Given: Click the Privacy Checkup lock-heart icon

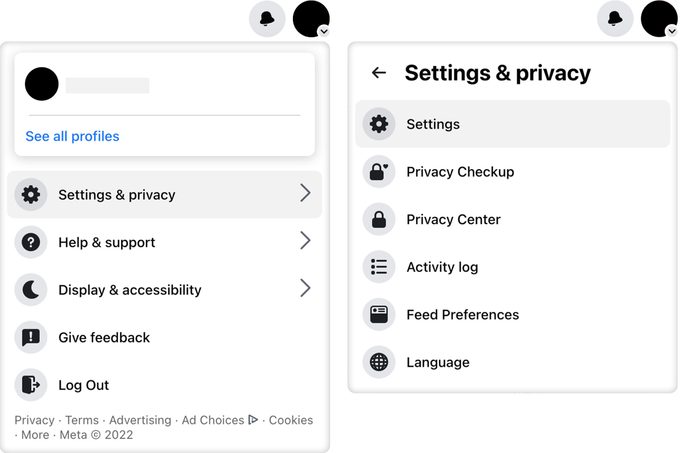Looking at the screenshot, I should point(379,172).
